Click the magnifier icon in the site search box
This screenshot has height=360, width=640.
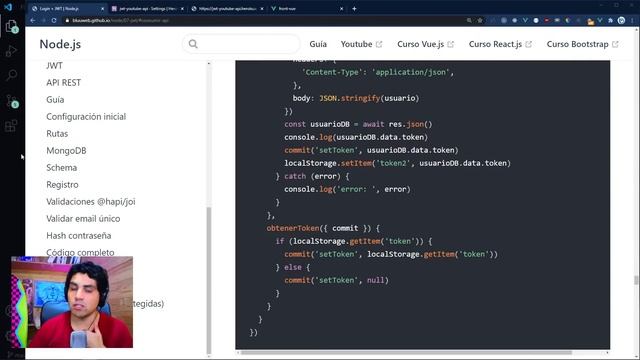(193, 44)
